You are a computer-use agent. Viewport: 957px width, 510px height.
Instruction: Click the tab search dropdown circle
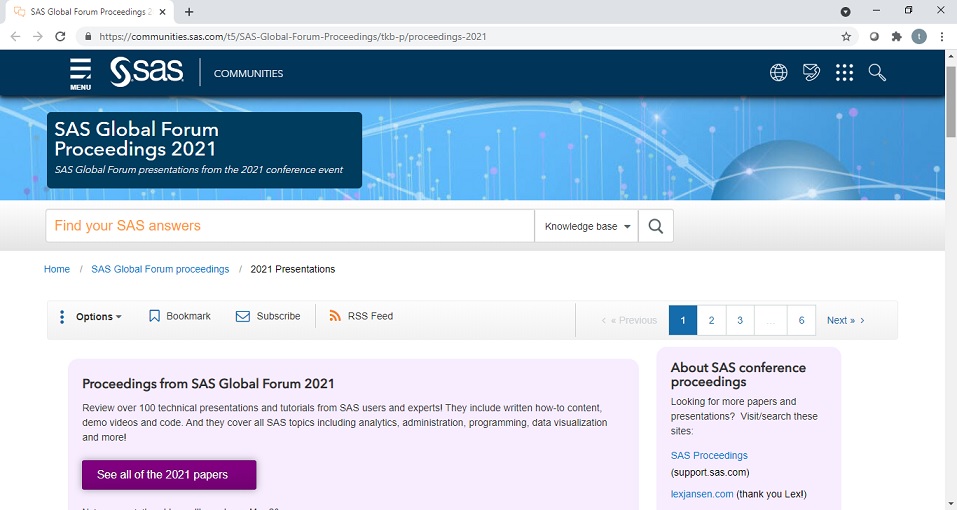[x=845, y=12]
